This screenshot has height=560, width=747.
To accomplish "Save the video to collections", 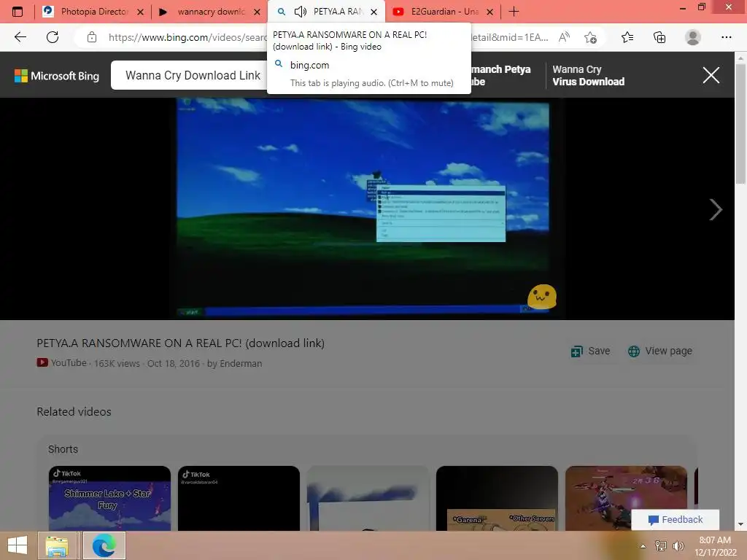I will pos(591,351).
